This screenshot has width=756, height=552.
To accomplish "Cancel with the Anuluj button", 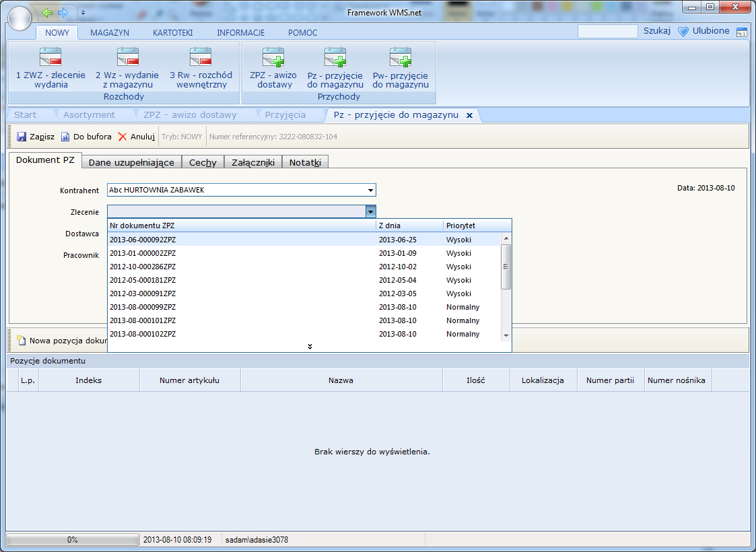I will (137, 137).
